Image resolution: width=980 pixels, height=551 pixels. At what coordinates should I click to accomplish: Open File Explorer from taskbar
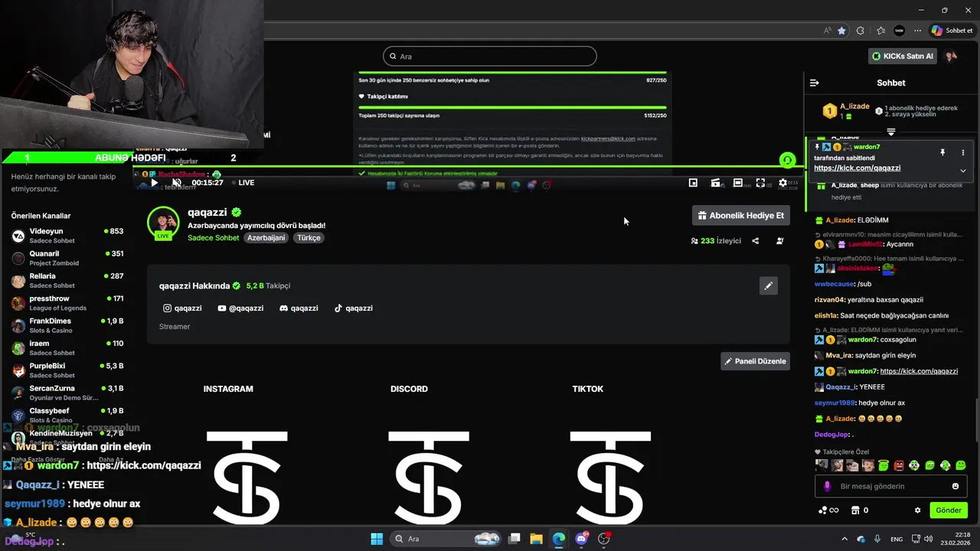click(537, 539)
